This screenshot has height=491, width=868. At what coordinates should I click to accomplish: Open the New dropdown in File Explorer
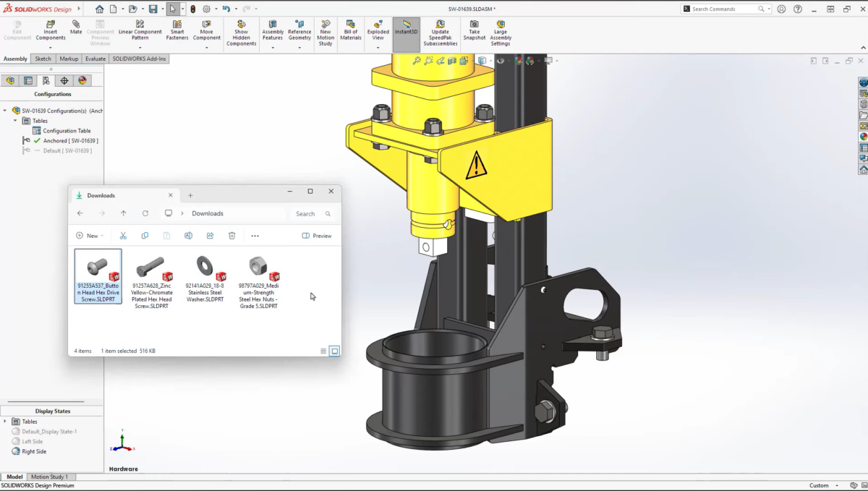click(90, 236)
